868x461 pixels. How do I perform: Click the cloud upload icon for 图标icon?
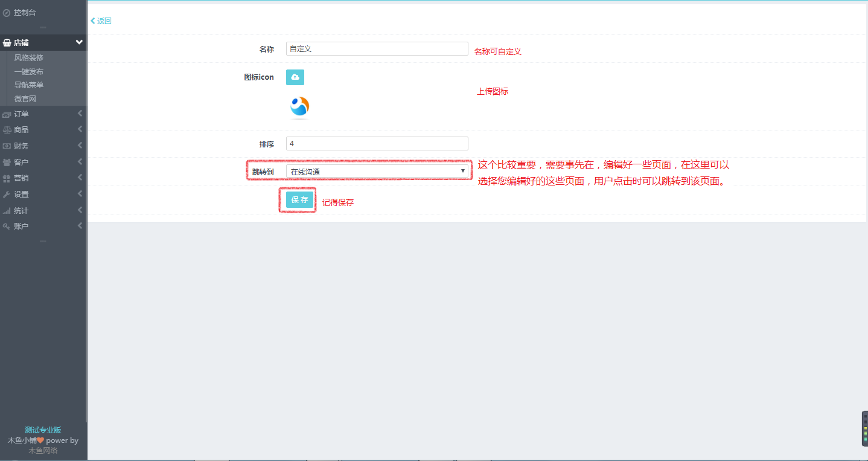pos(295,77)
